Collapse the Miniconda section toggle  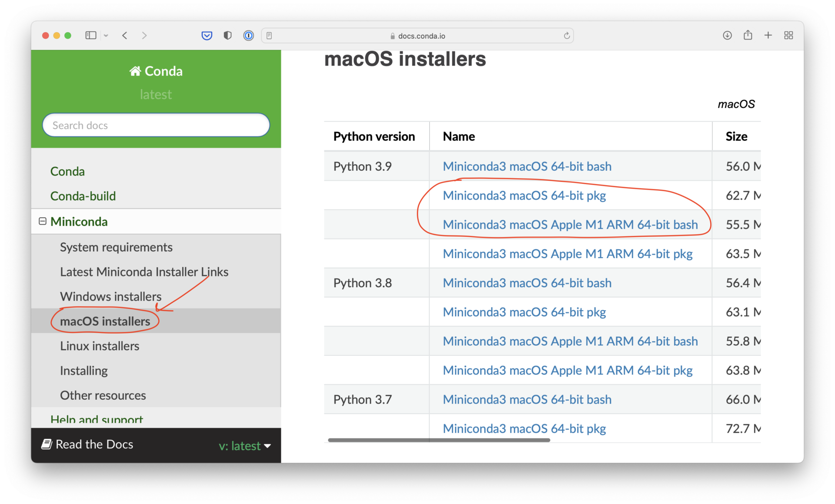pyautogui.click(x=43, y=222)
